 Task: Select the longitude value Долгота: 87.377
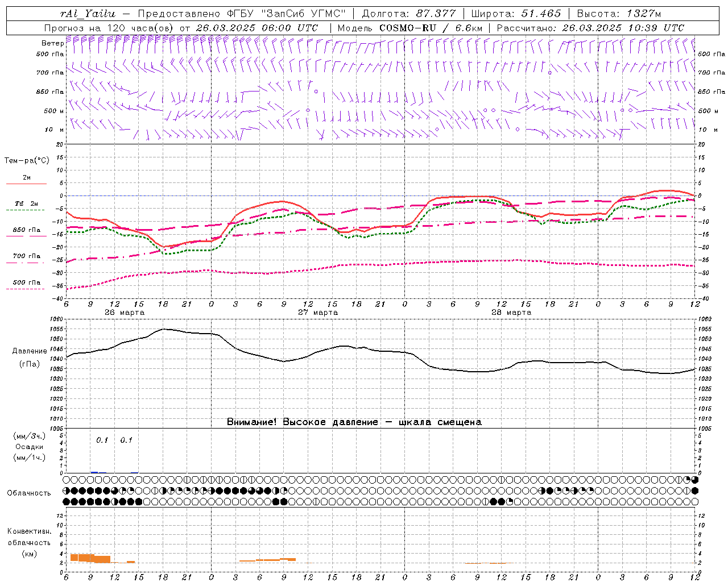click(408, 14)
